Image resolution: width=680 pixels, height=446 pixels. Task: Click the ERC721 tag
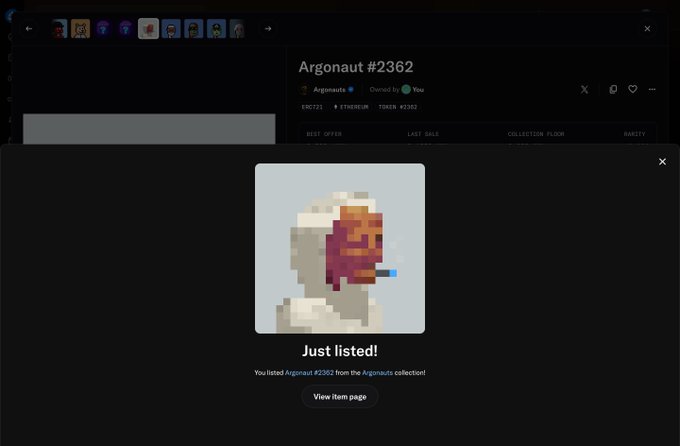312,107
